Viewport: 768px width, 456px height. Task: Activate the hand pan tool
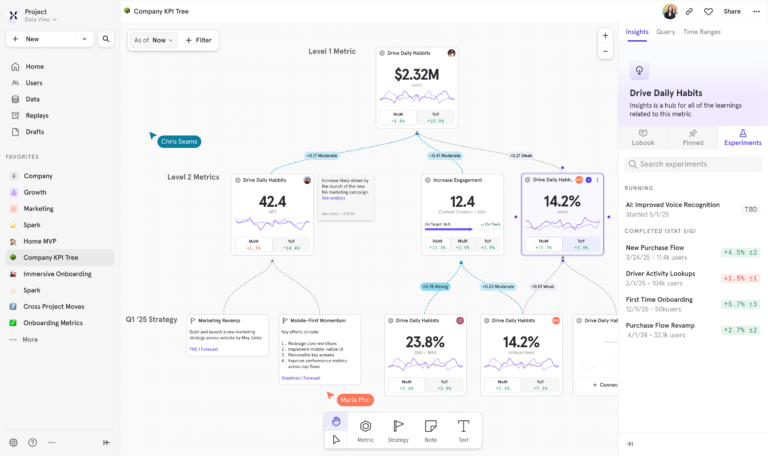336,422
